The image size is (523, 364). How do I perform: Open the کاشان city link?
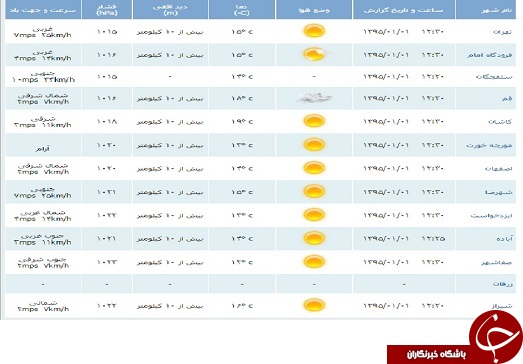500,122
